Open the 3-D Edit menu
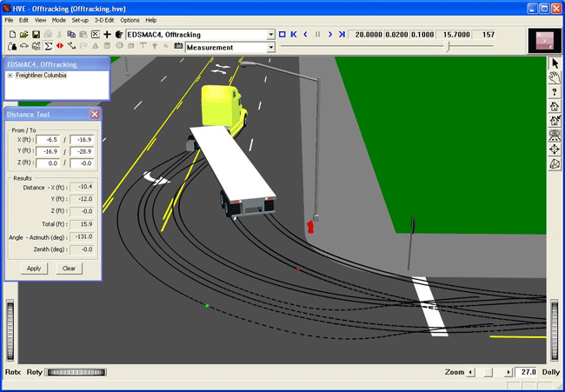 pos(104,19)
